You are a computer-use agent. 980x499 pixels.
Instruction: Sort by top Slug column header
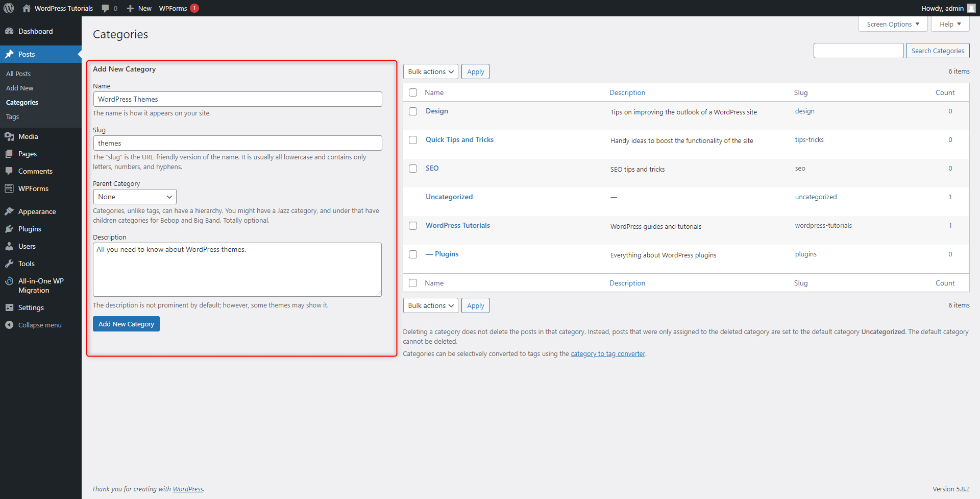point(801,92)
